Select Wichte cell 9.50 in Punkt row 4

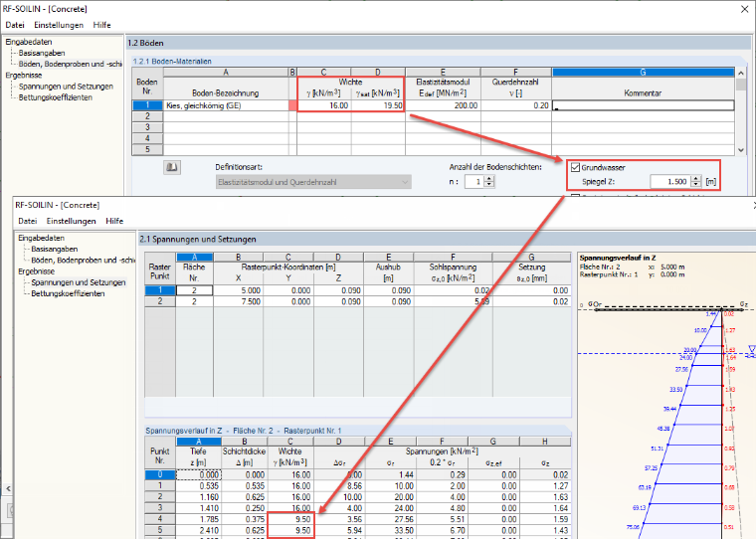tap(290, 519)
